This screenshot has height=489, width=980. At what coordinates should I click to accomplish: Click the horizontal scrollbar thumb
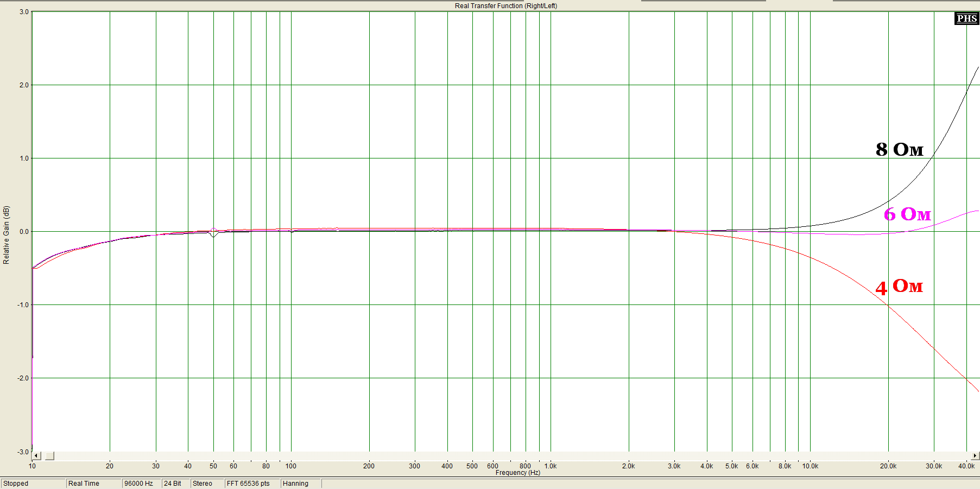coord(49,456)
